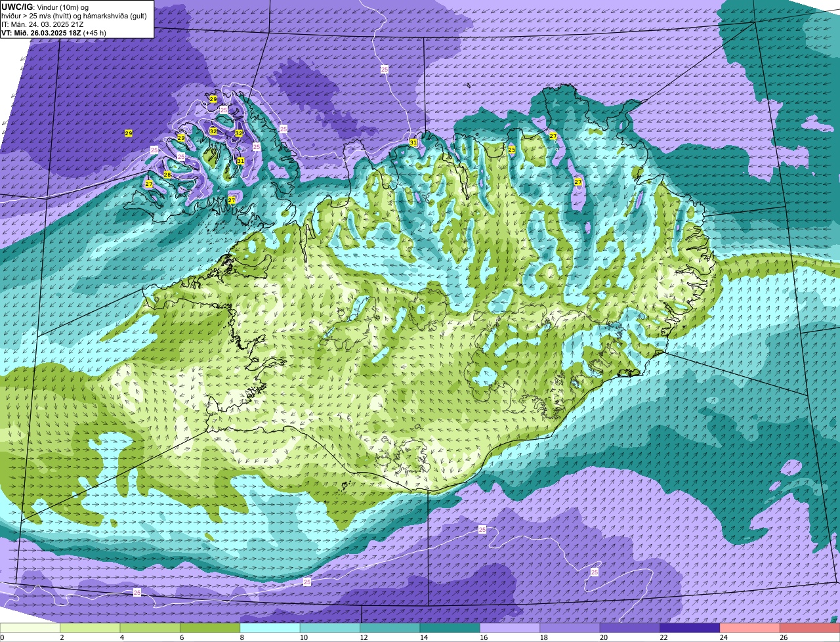Click the legend scale label "2"
The width and height of the screenshot is (840, 642).
[x=61, y=637]
